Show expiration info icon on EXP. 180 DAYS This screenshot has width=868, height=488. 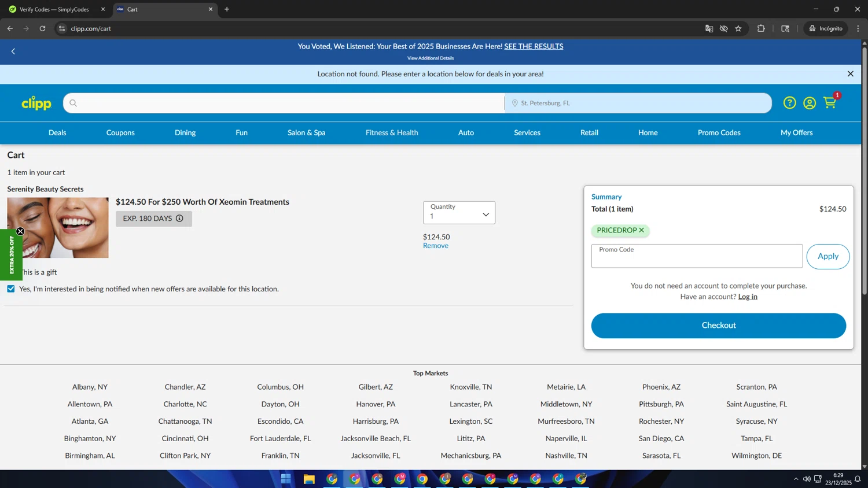(179, 219)
